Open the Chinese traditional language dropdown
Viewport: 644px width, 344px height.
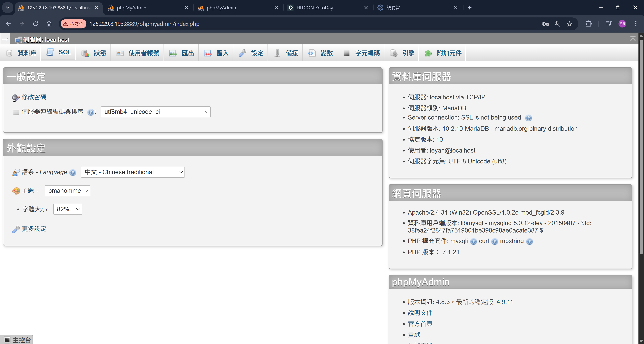point(133,172)
